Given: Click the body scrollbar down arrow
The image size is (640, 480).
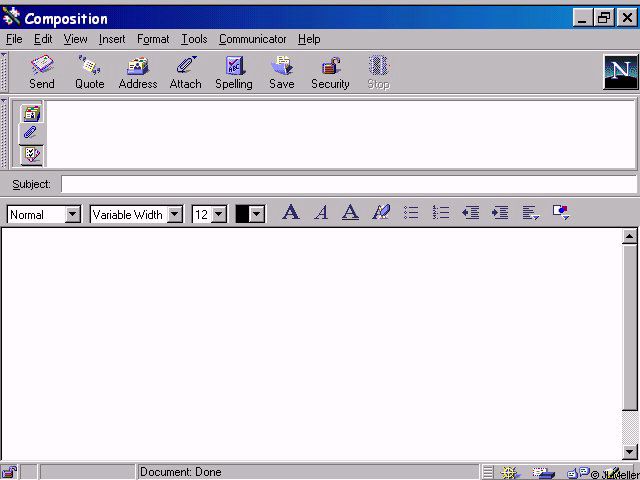Looking at the screenshot, I should [x=630, y=452].
